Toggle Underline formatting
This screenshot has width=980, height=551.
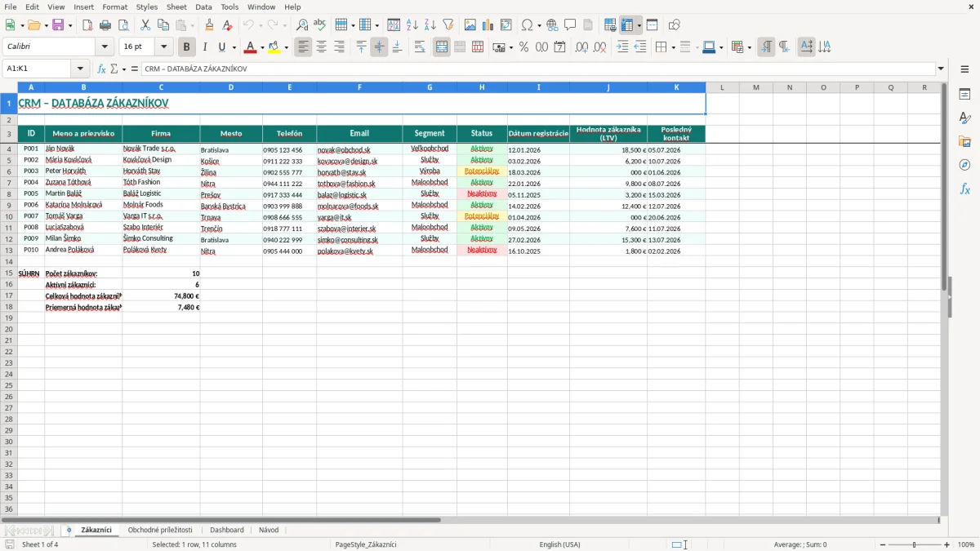coord(222,47)
